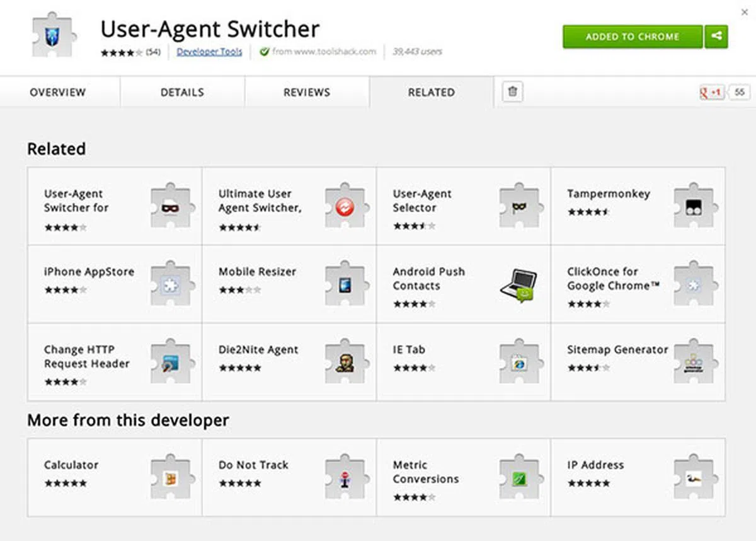The width and height of the screenshot is (756, 541).
Task: Open the Sitemap Generator extension title
Action: pyautogui.click(x=617, y=349)
